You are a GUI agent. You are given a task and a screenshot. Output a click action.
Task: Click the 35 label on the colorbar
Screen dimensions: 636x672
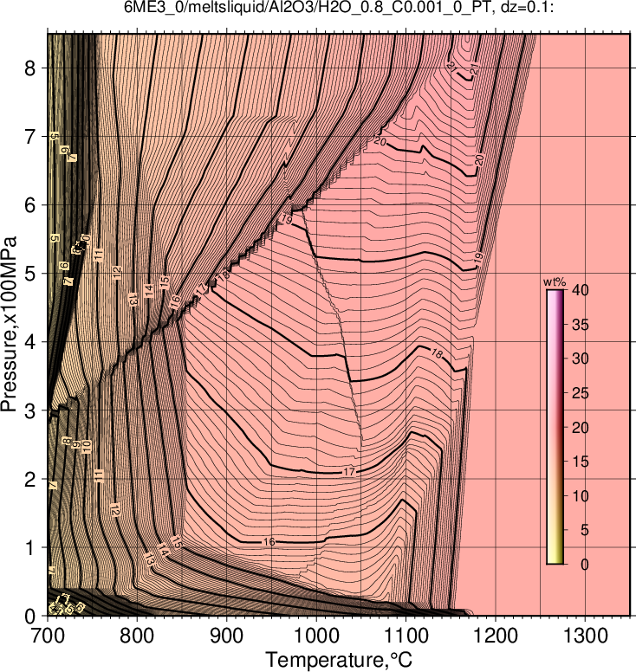click(581, 325)
